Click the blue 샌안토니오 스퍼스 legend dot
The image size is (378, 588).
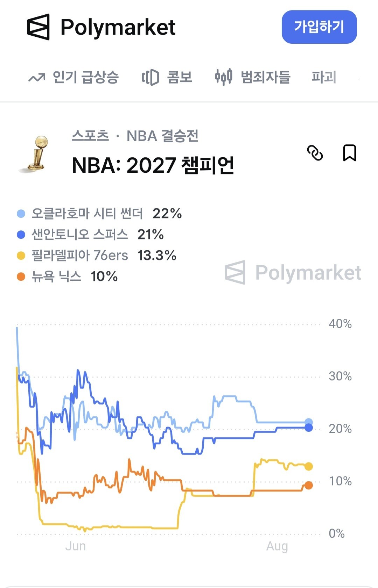(21, 235)
